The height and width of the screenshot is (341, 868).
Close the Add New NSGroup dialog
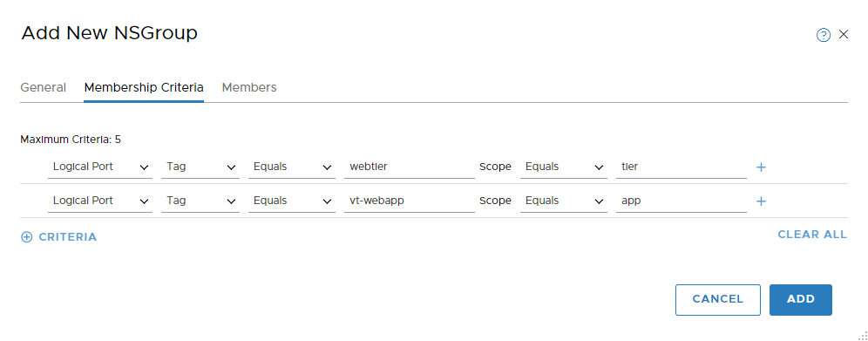[843, 34]
